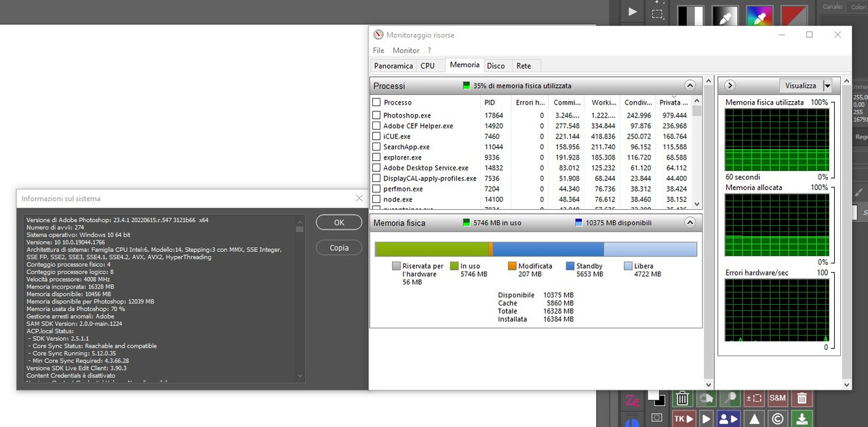Click the white triangle icon

754,419
